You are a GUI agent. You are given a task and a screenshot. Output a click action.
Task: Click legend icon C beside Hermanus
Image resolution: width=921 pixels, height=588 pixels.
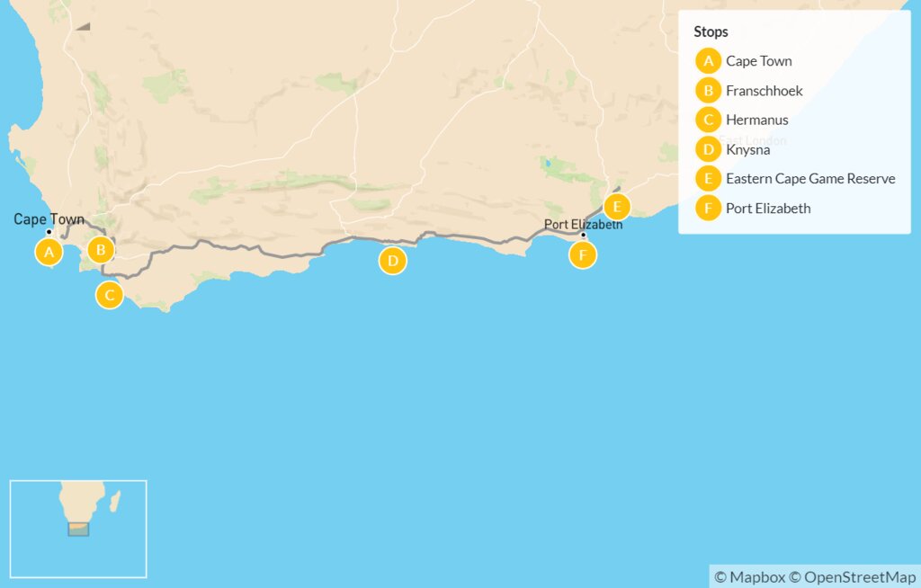point(709,120)
